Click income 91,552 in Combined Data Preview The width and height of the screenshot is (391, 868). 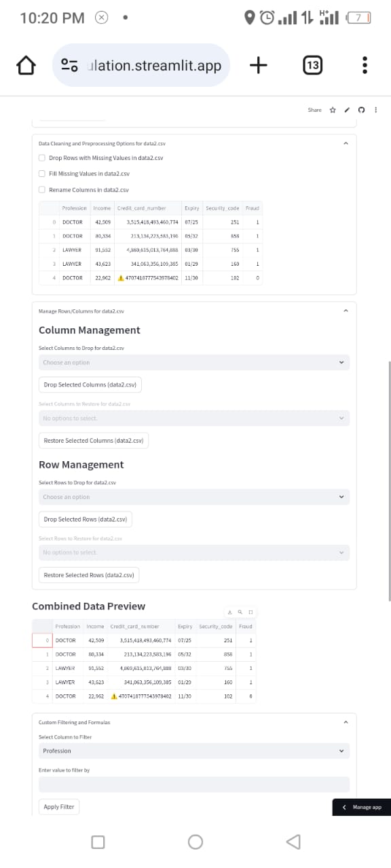[96, 668]
